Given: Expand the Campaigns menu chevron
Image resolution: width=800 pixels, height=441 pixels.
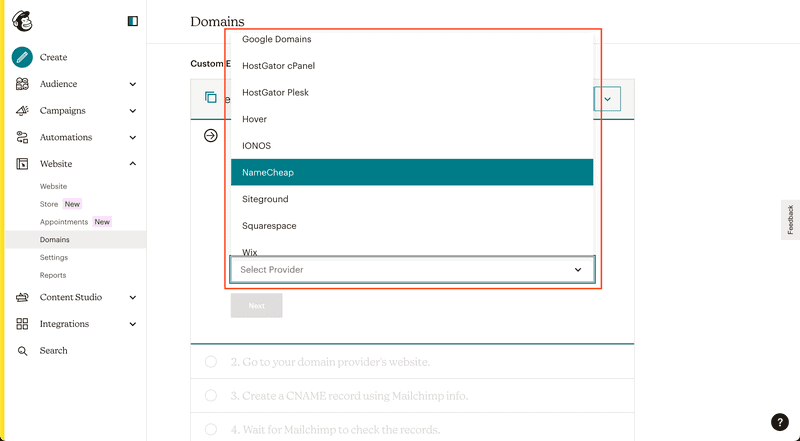Looking at the screenshot, I should coord(133,111).
